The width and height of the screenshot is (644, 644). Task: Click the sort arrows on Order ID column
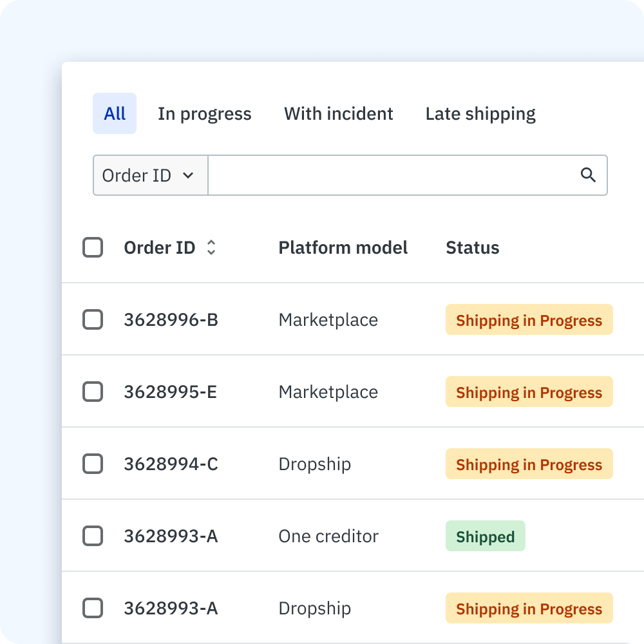tap(211, 247)
